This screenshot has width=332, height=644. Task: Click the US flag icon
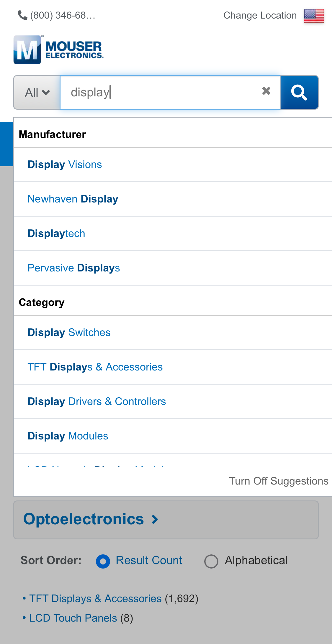click(x=314, y=15)
